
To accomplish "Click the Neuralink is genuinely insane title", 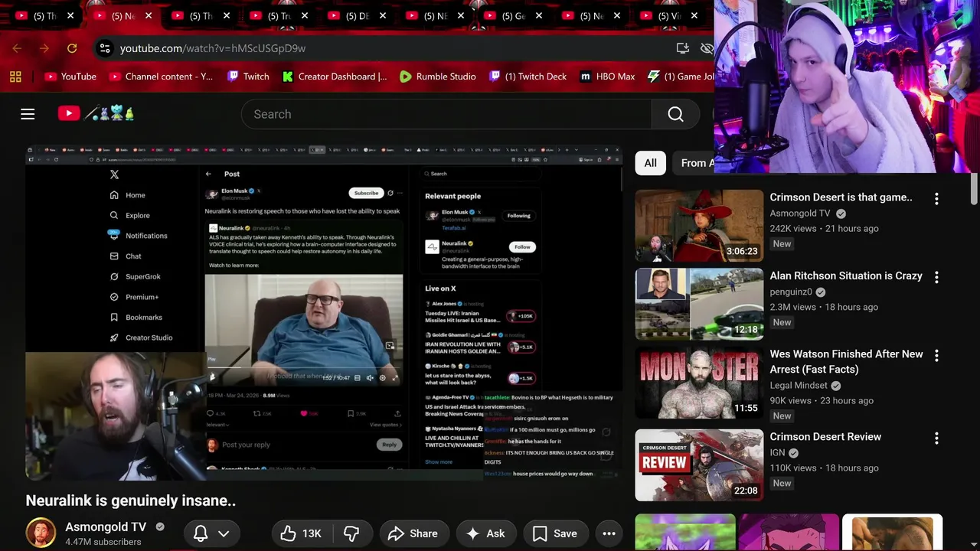I will (131, 500).
